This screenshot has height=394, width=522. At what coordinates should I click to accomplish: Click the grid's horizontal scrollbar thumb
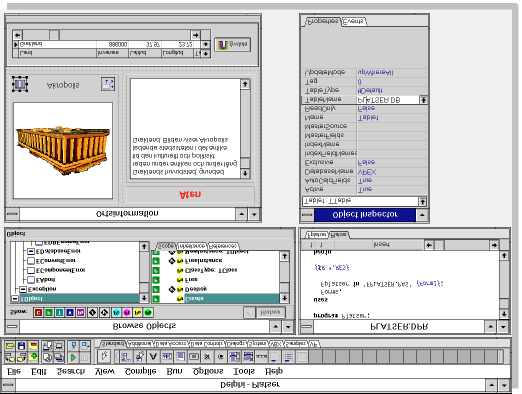pyautogui.click(x=54, y=35)
